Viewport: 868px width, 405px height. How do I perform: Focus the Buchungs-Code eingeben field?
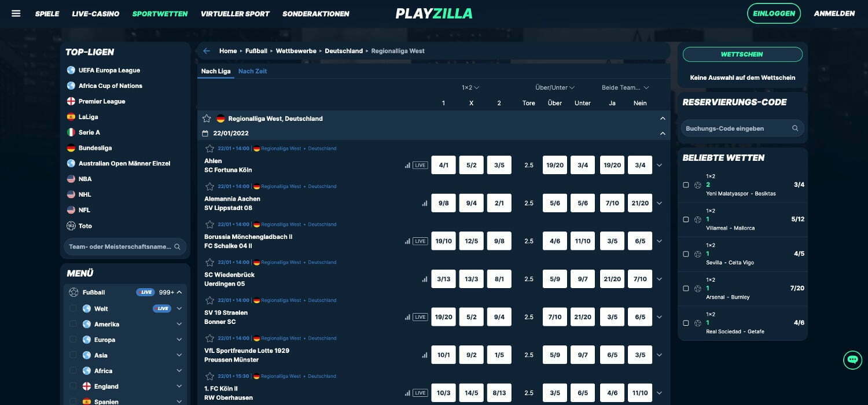[x=742, y=128]
